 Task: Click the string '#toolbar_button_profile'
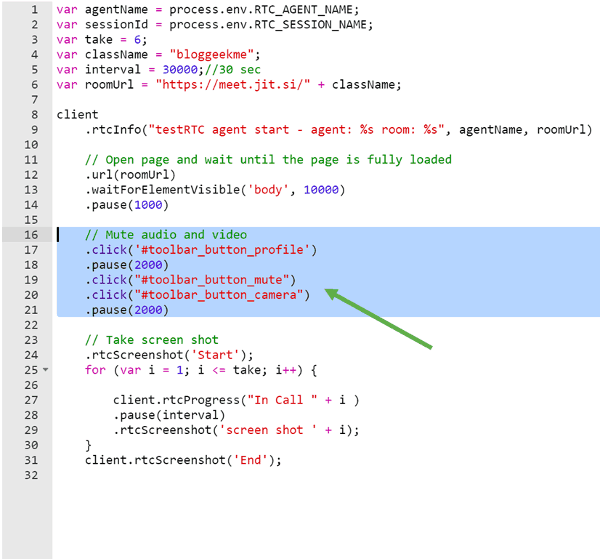click(x=222, y=250)
